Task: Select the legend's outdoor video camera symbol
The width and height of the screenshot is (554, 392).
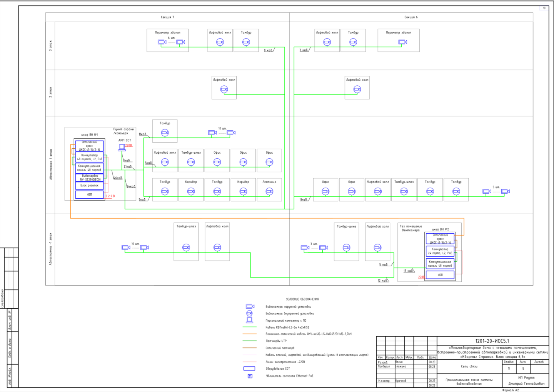Action: (250, 306)
